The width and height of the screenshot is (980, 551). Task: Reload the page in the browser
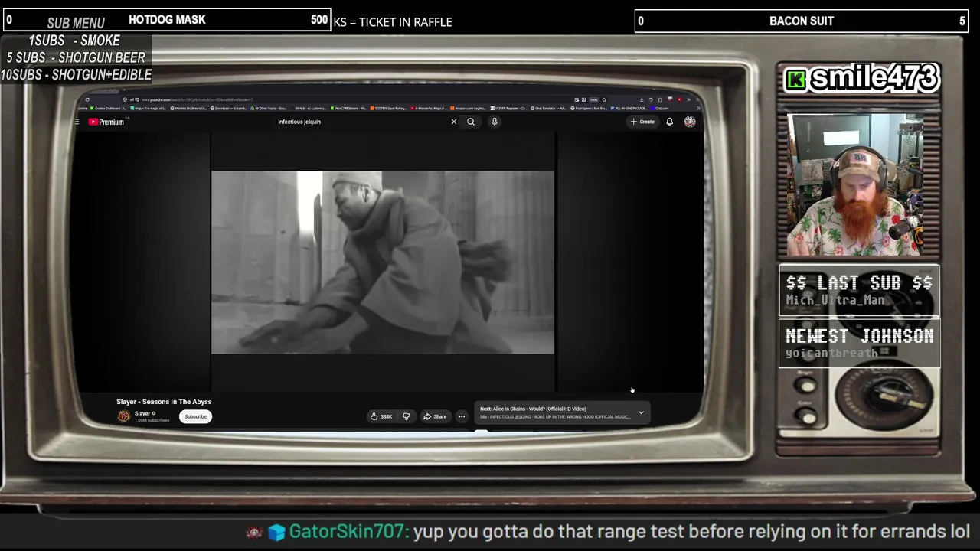click(x=87, y=99)
